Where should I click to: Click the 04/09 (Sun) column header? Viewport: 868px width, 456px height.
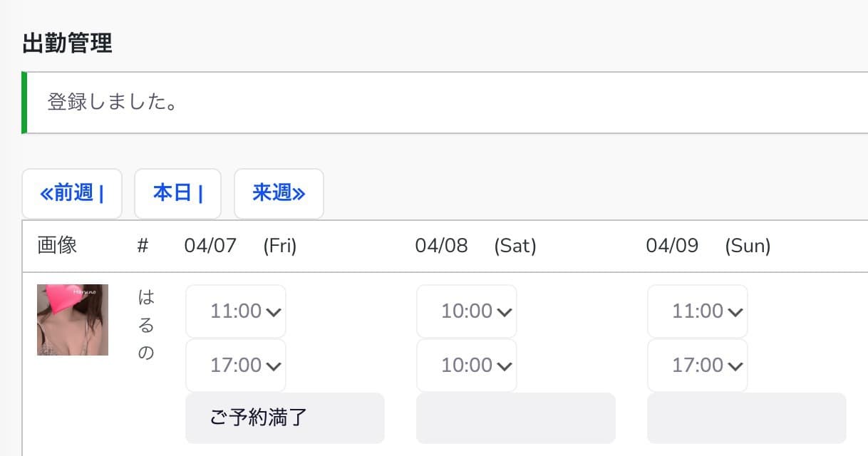pos(708,246)
